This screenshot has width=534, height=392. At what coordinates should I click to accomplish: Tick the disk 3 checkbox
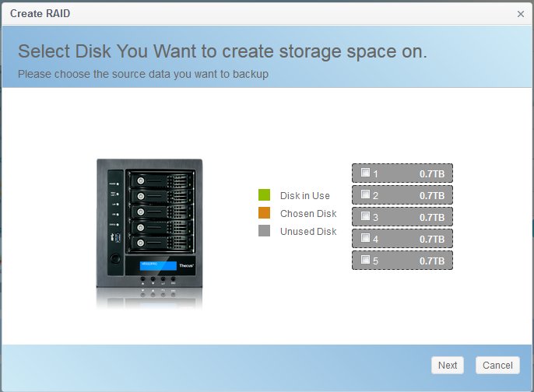pos(366,217)
